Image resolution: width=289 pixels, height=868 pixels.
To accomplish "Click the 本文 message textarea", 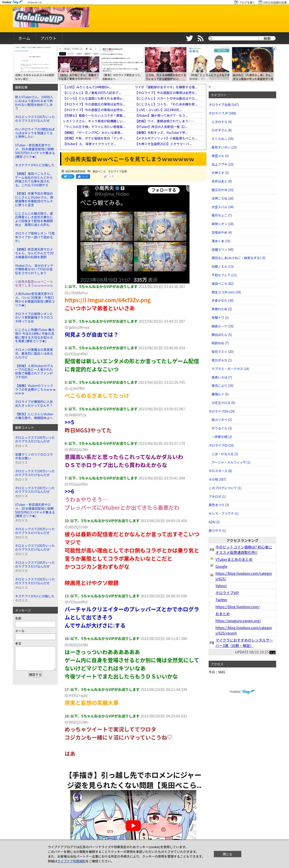I will point(35,658).
